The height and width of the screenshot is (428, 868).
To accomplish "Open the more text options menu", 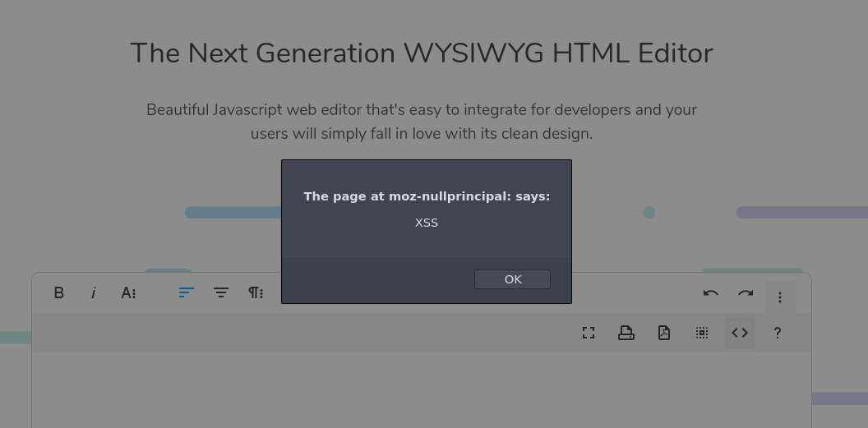I will point(128,293).
